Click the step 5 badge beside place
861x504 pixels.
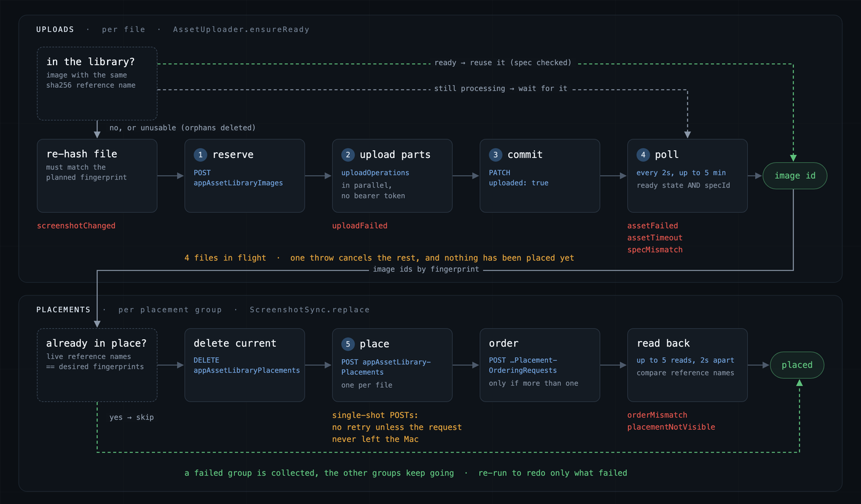click(348, 344)
